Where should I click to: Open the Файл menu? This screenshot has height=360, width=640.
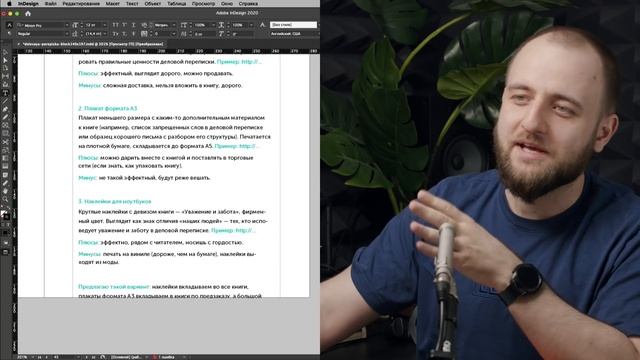(51, 3)
